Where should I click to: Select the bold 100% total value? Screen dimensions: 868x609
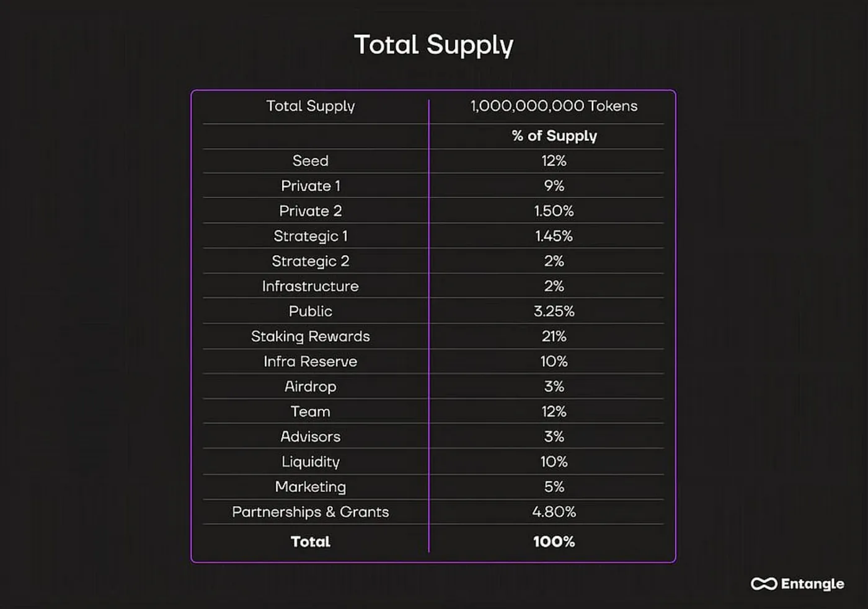554,541
